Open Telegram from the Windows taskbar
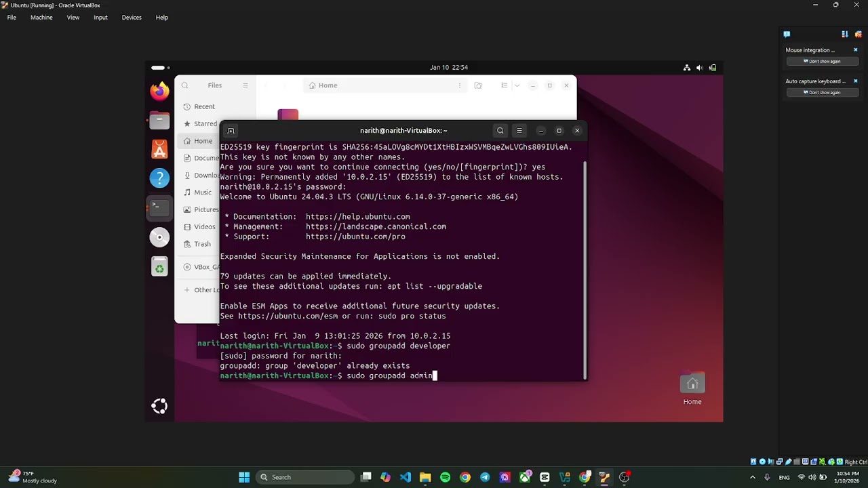This screenshot has width=868, height=488. click(485, 477)
